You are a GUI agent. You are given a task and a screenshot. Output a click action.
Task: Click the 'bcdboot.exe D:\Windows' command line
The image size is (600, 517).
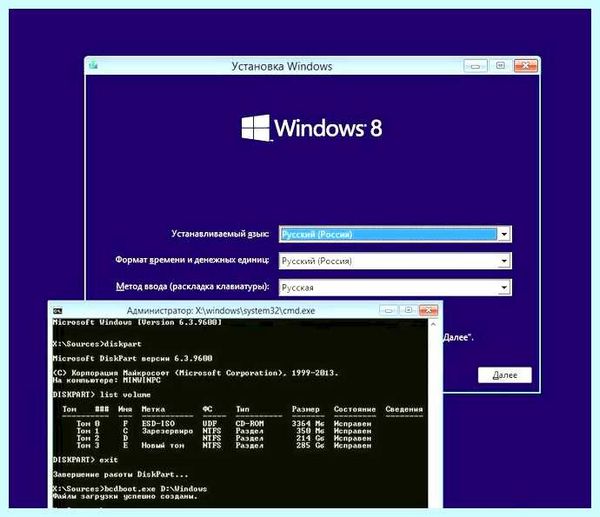[130, 489]
